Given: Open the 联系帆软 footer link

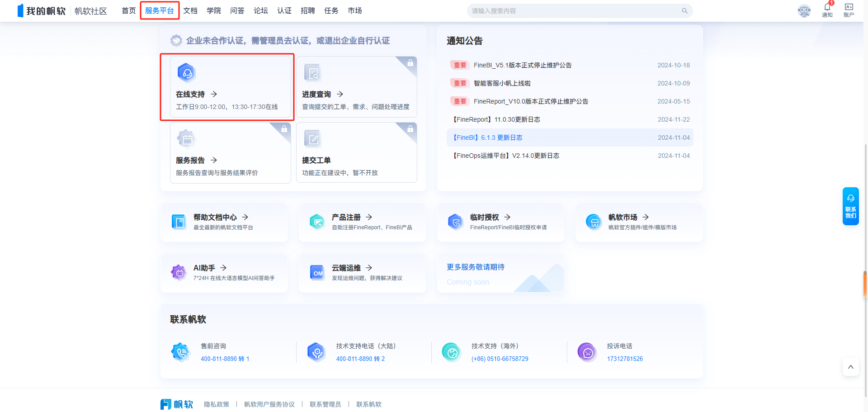Looking at the screenshot, I should point(369,404).
